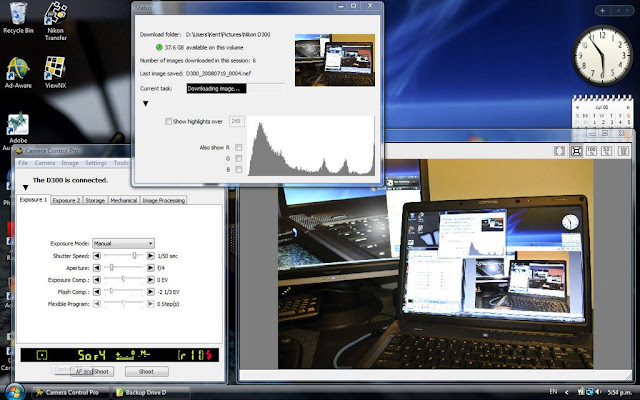Open the Recycle Bin desktop icon

[18, 18]
